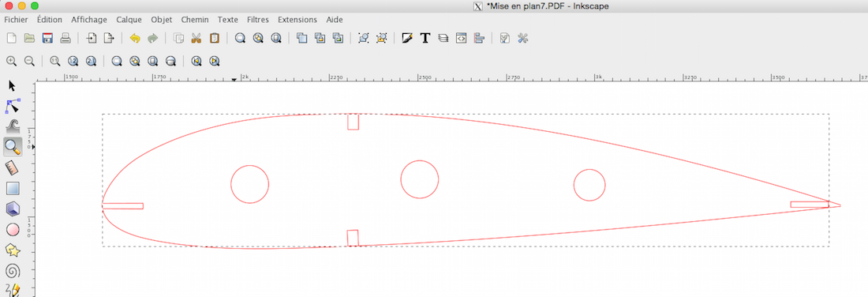Select the Star polygon tool
The height and width of the screenshot is (297, 868).
click(x=12, y=250)
